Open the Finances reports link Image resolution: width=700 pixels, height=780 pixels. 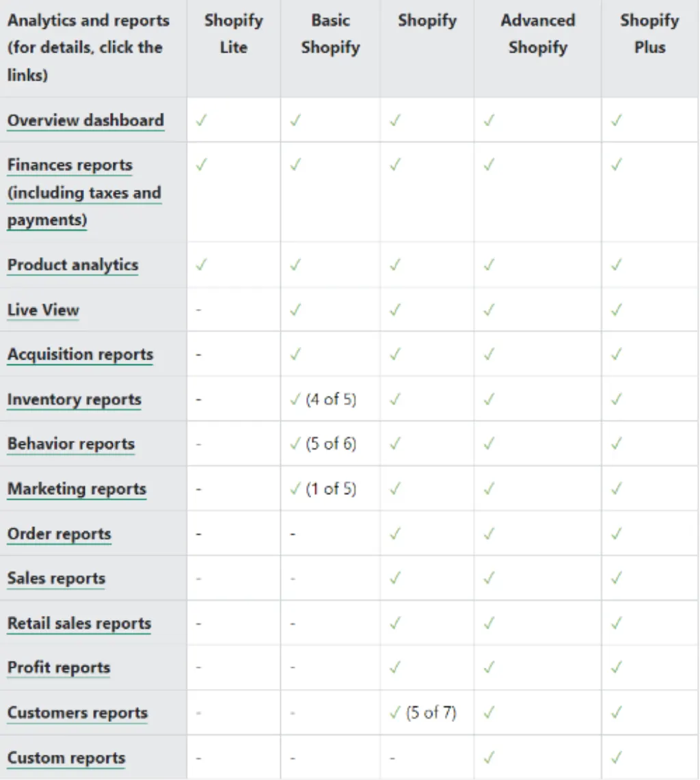click(85, 193)
